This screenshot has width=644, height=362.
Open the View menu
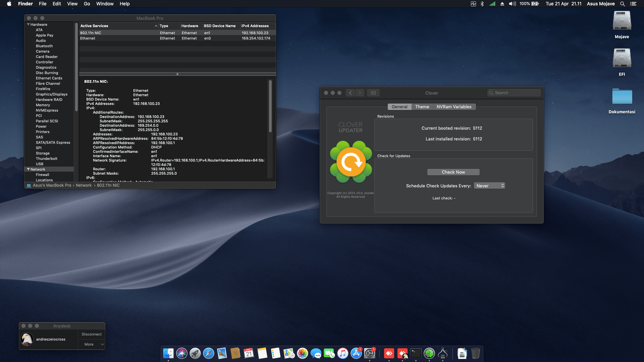coord(72,4)
